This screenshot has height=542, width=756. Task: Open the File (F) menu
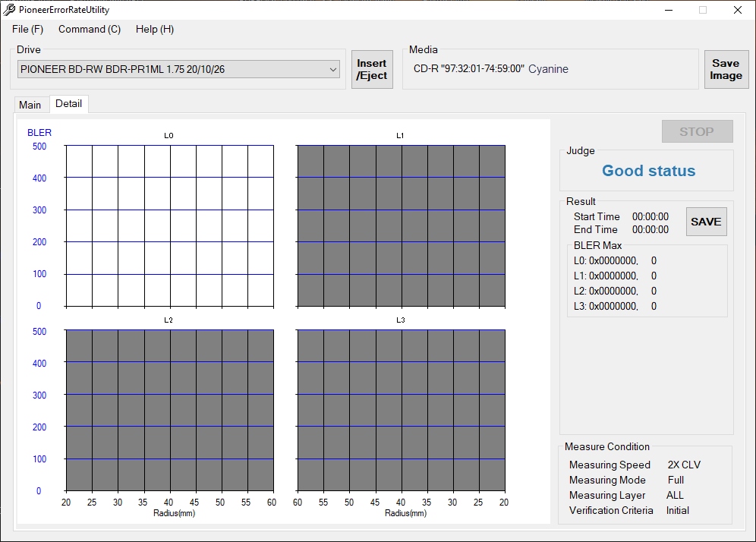[28, 29]
